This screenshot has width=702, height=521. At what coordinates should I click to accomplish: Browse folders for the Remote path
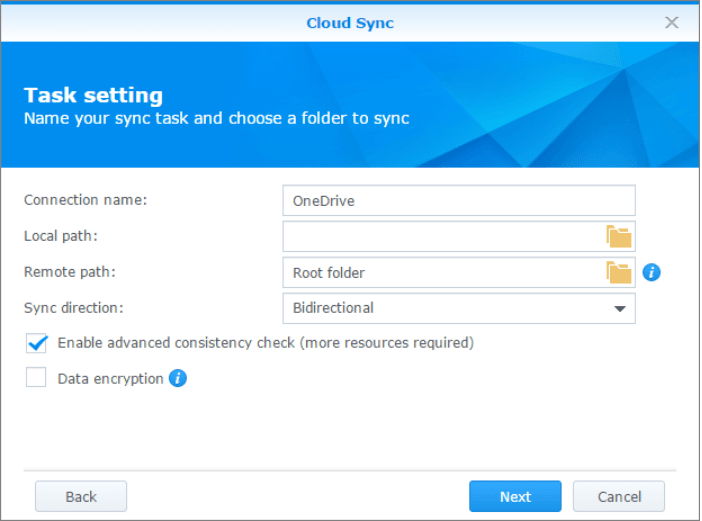(x=619, y=272)
